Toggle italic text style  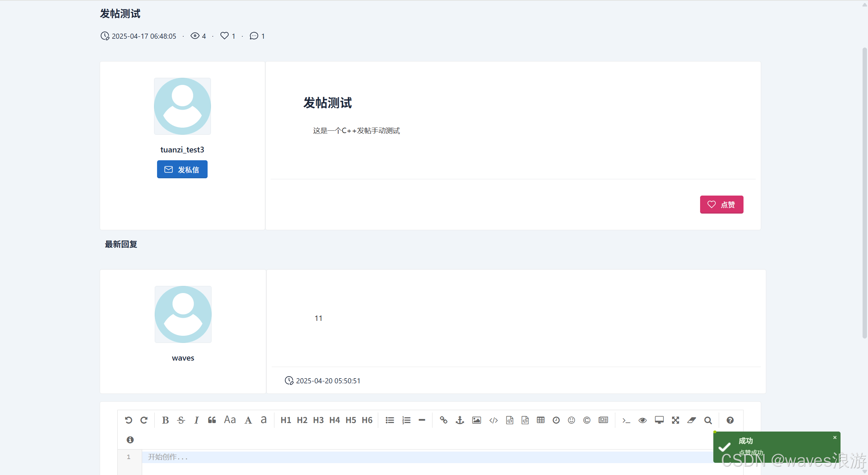coord(196,420)
